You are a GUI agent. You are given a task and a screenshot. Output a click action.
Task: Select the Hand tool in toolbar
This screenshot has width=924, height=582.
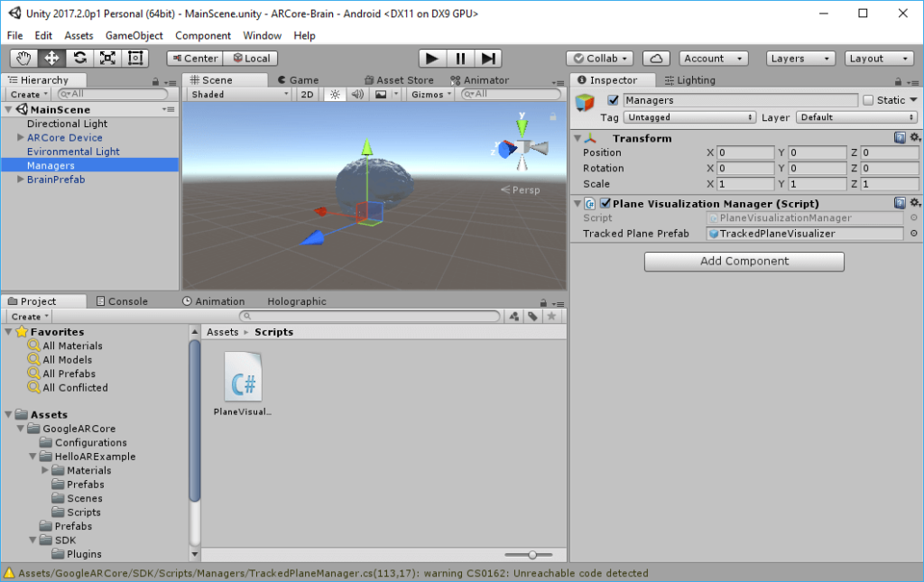23,59
